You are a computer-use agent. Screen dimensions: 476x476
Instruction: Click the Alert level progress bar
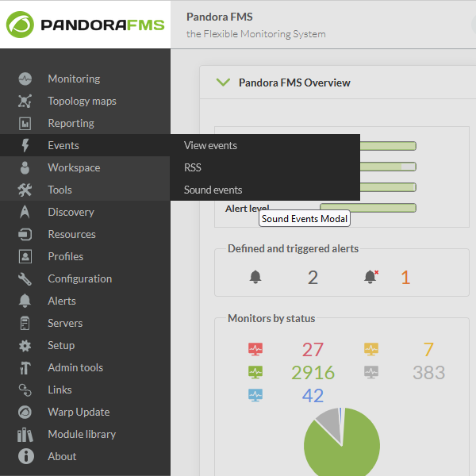(368, 208)
